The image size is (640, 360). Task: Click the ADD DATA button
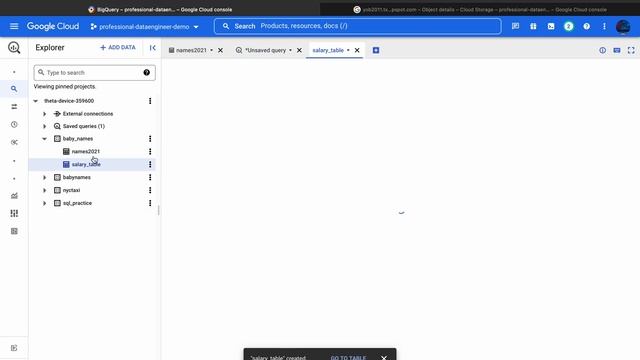118,48
